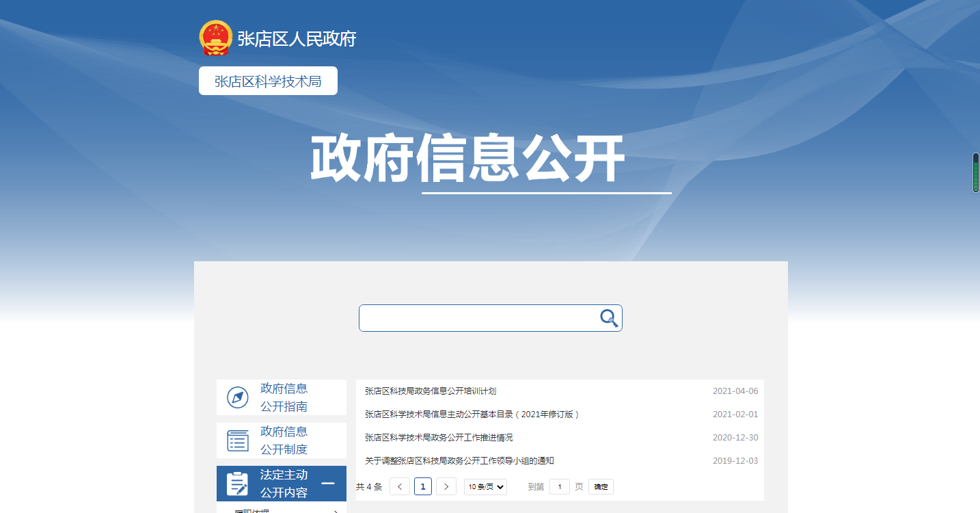Image resolution: width=980 pixels, height=513 pixels.
Task: Click the compass icon for 政府信息公开指南
Action: coord(237,397)
